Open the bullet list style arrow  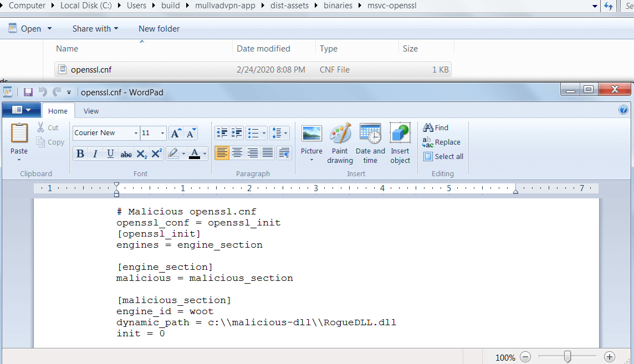click(264, 133)
